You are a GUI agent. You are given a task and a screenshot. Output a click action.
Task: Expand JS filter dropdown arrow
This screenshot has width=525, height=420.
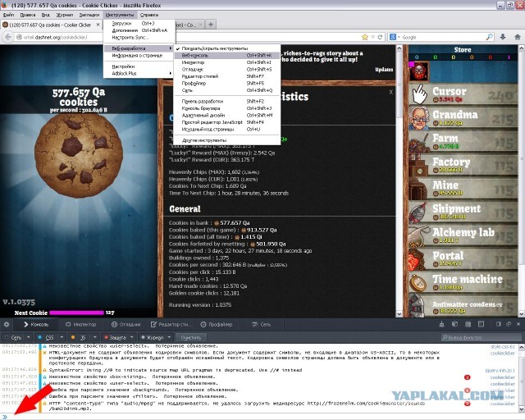click(95, 337)
